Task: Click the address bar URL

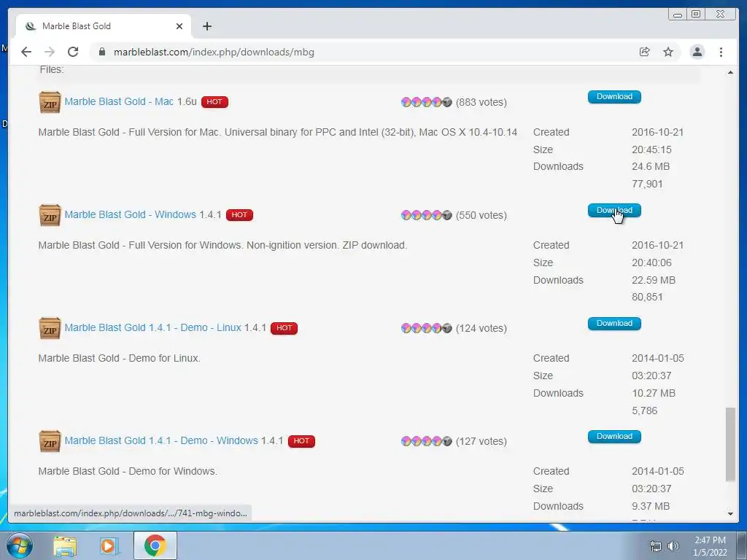Action: pyautogui.click(x=214, y=52)
